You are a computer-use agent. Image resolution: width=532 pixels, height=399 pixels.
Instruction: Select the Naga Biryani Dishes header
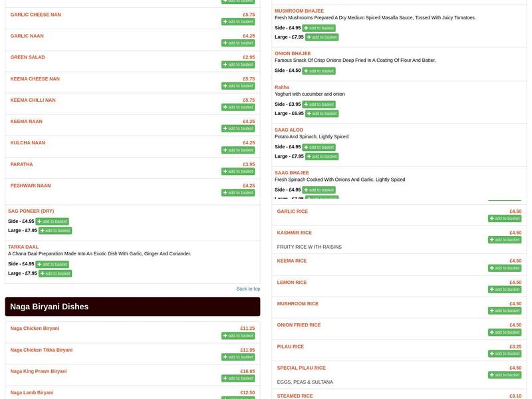(132, 307)
